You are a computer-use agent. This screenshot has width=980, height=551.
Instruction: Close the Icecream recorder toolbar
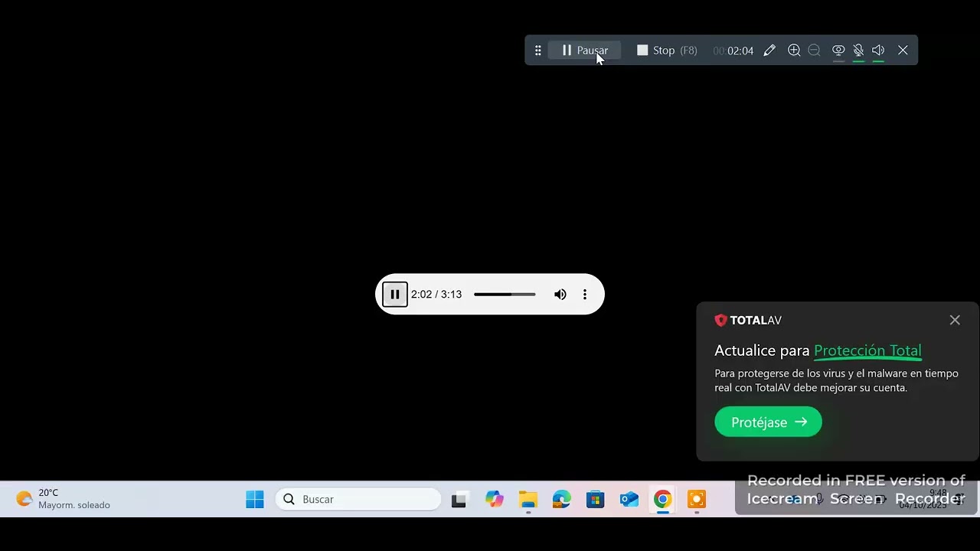coord(903,51)
